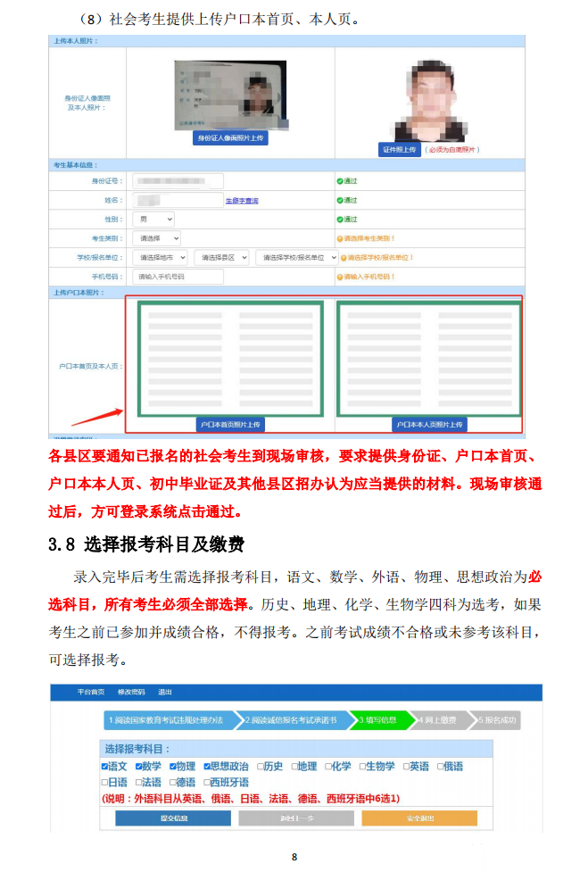
Task: Click the 户口本本人页照片上传 button
Action: click(x=429, y=425)
